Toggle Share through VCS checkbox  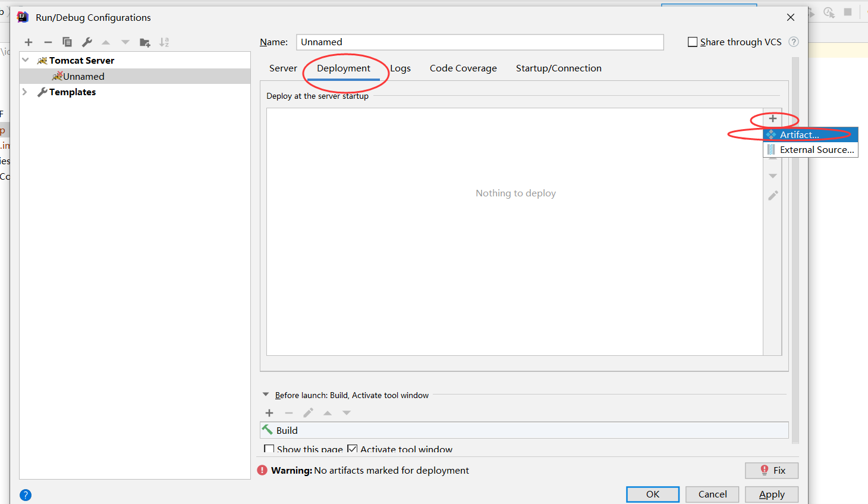point(693,42)
